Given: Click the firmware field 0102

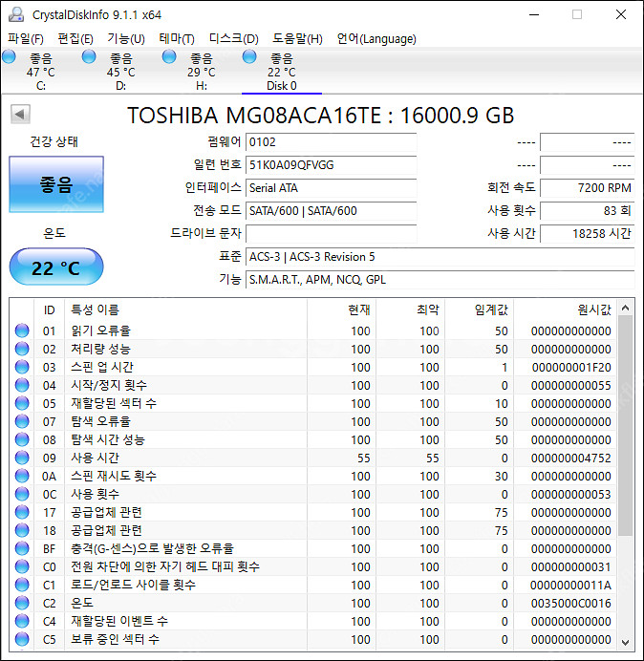Looking at the screenshot, I should [331, 142].
